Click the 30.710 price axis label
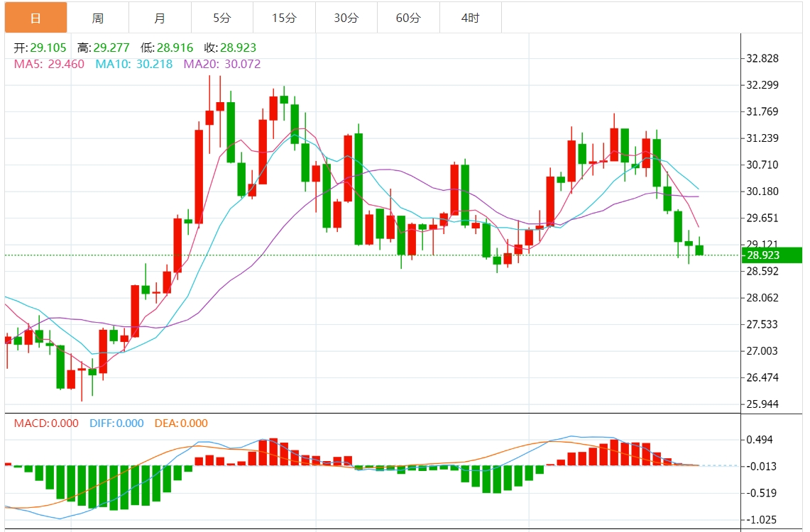810x532 pixels. tap(762, 165)
